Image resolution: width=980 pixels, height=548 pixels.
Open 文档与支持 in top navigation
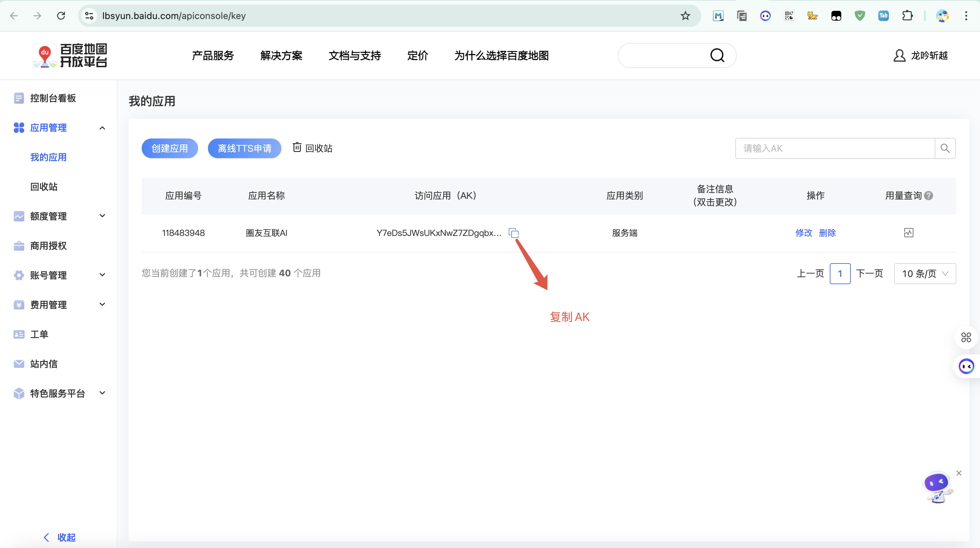pos(355,55)
